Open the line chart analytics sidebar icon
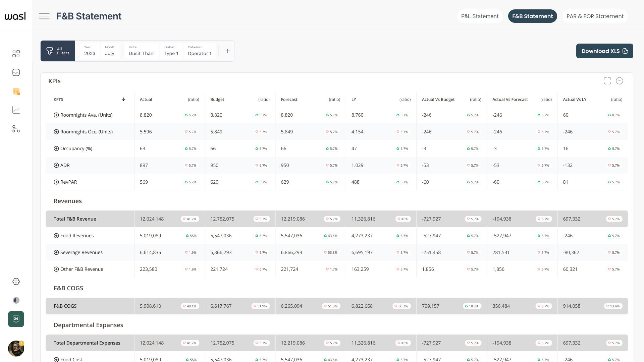 16,110
